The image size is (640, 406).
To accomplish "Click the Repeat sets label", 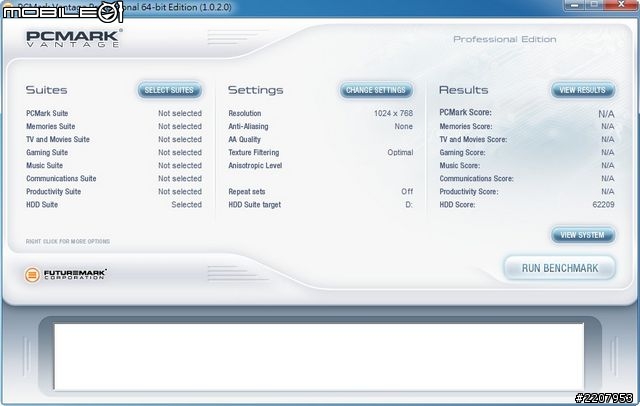I will pos(247,192).
